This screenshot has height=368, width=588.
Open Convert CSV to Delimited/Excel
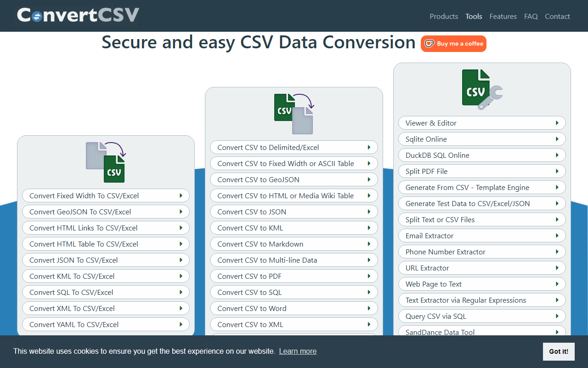294,147
